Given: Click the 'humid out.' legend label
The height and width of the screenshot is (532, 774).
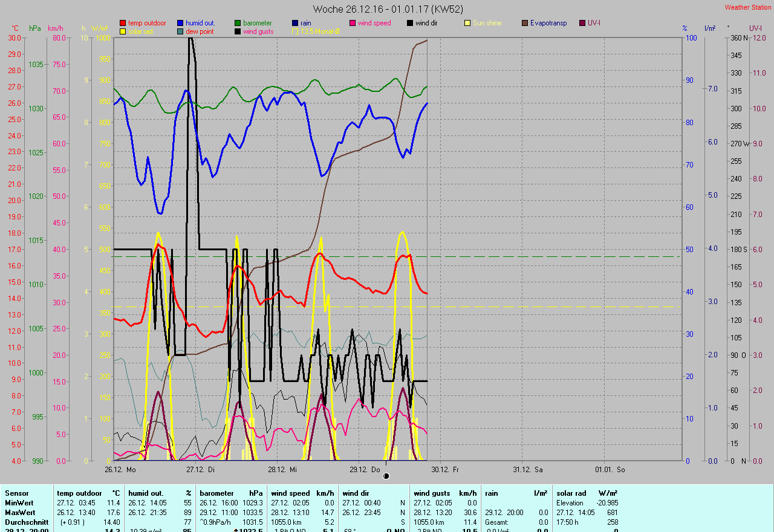Looking at the screenshot, I should point(200,23).
